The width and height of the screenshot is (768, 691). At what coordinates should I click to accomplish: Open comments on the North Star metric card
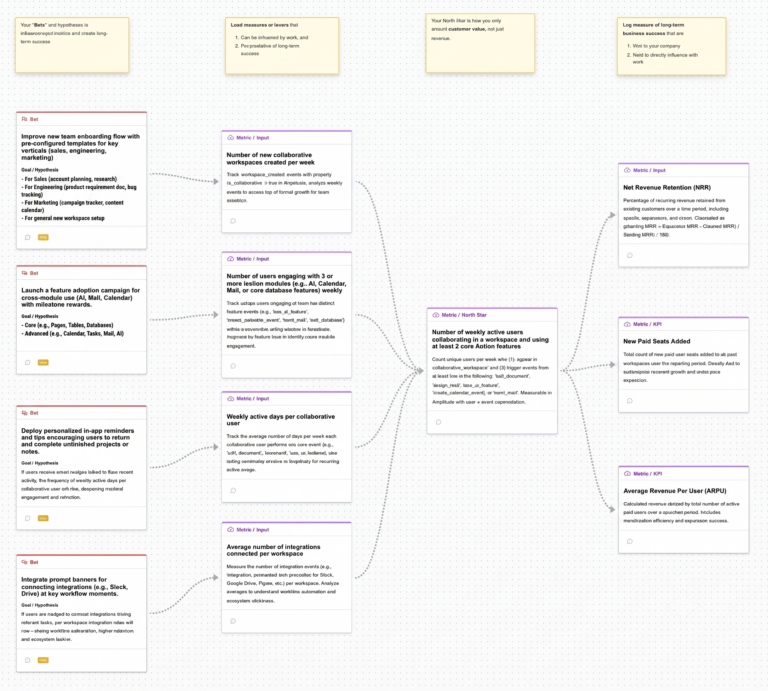(x=438, y=422)
